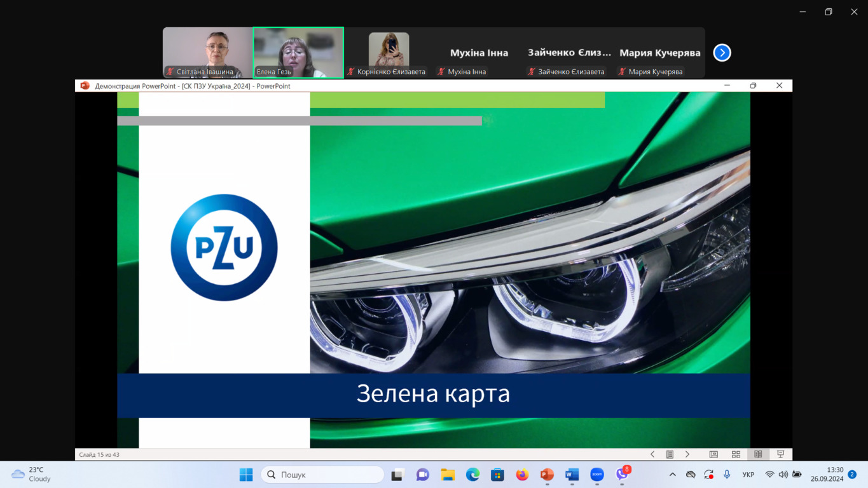868x488 pixels.
Task: Switch to Zoom taskbar icon
Action: [596, 475]
